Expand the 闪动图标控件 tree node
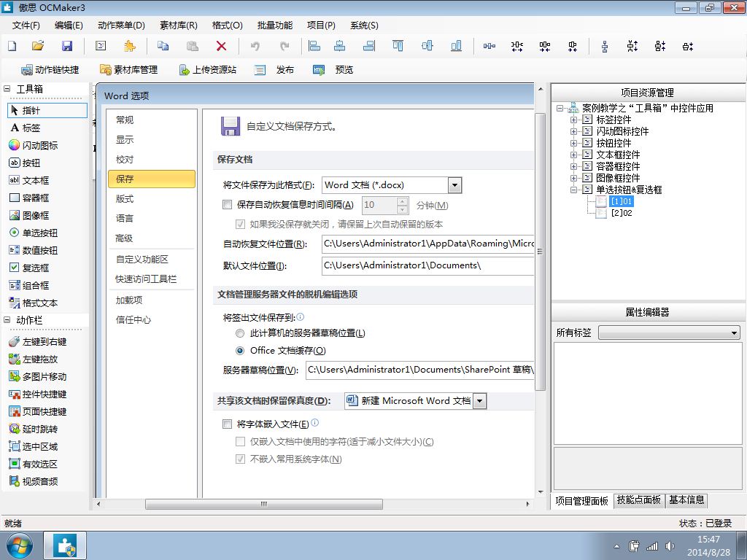The width and height of the screenshot is (747, 560). pyautogui.click(x=573, y=131)
